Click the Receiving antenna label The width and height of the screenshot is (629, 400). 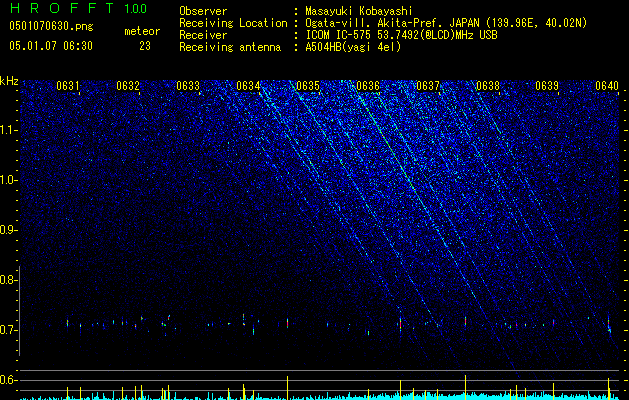(230, 47)
